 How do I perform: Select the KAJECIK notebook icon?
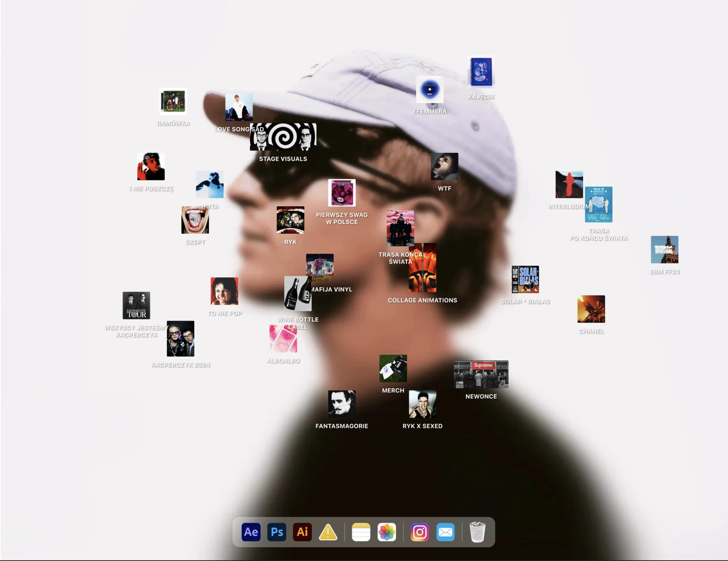pos(481,72)
